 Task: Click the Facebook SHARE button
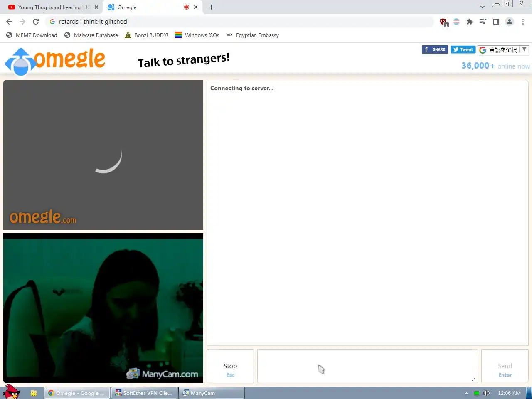pos(435,49)
